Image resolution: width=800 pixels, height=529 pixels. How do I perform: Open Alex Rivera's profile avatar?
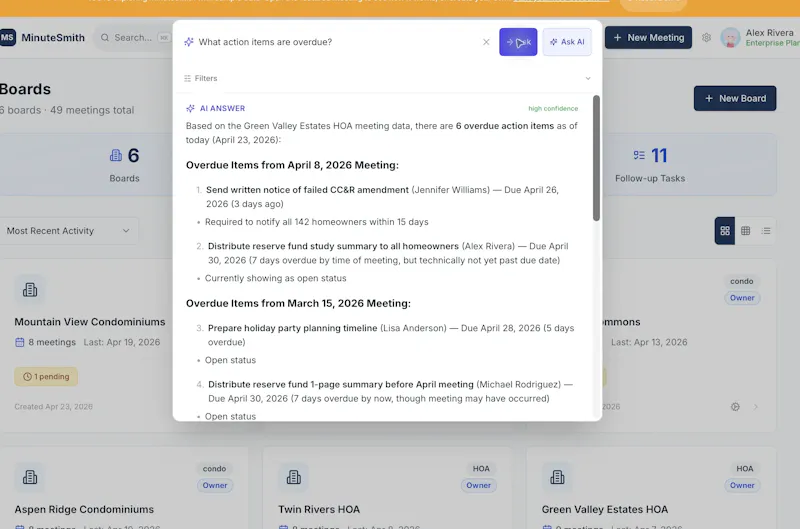click(x=730, y=37)
